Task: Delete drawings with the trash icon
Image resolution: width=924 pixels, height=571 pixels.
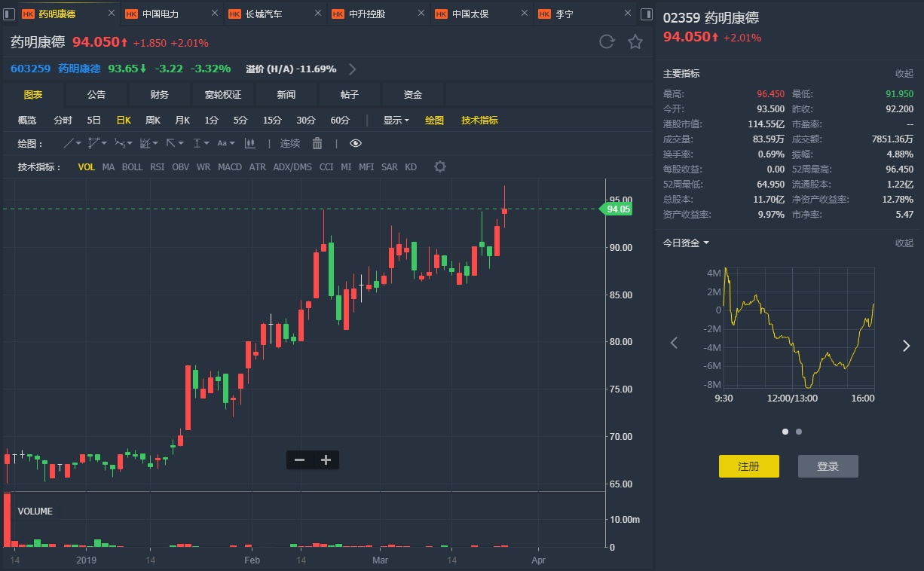Action: pyautogui.click(x=317, y=143)
